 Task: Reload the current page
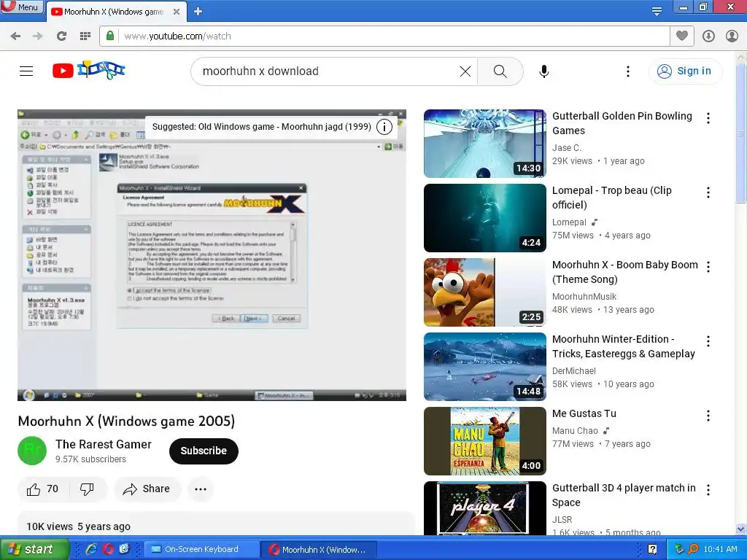pyautogui.click(x=61, y=36)
